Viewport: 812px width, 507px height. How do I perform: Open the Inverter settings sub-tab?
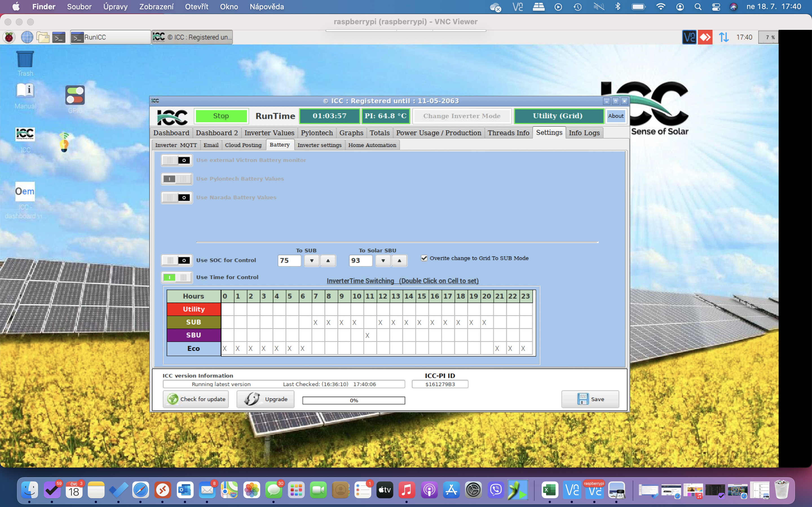tap(319, 145)
